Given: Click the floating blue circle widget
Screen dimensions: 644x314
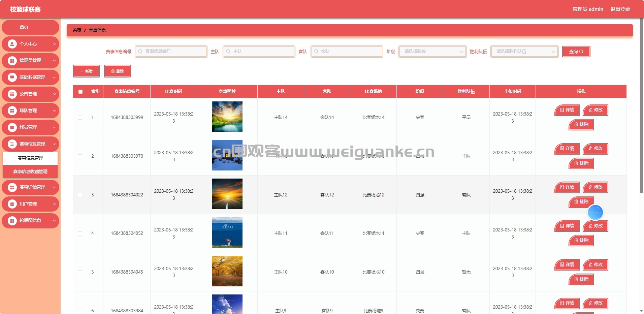Looking at the screenshot, I should (595, 213).
